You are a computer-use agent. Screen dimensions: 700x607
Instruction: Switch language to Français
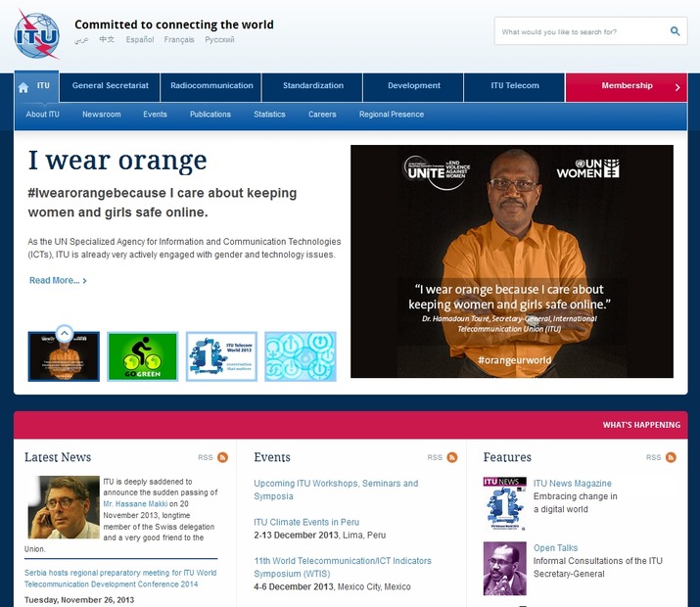click(179, 39)
